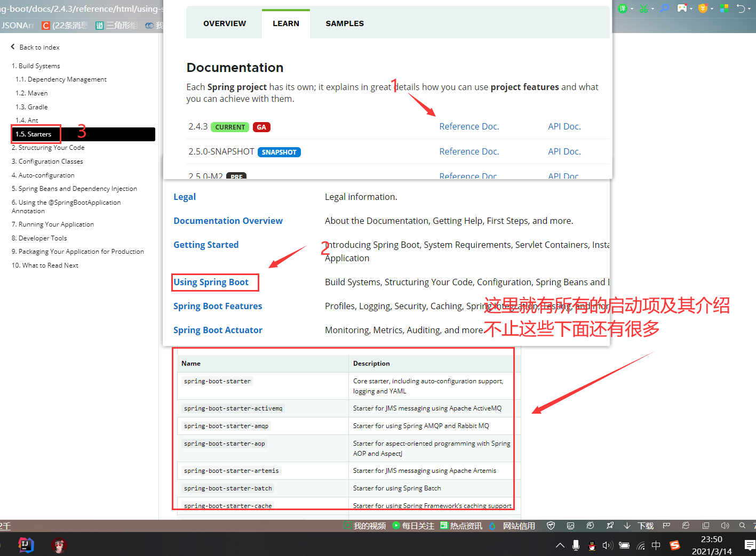Toggle the 中 input method indicator
Screen dimensions: 756x556
click(x=656, y=545)
